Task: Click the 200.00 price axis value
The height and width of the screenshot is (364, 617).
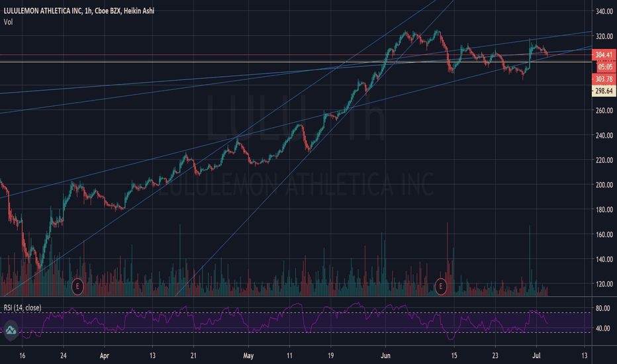Action: [x=604, y=185]
